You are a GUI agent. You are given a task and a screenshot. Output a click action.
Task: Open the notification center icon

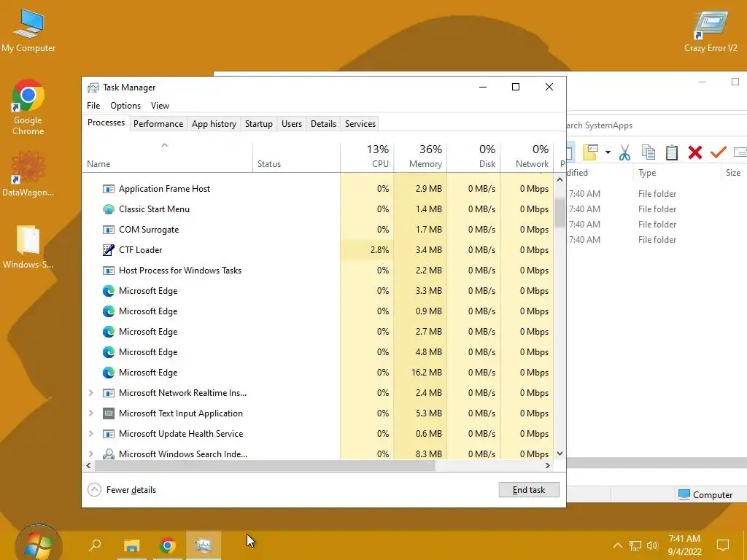click(723, 545)
